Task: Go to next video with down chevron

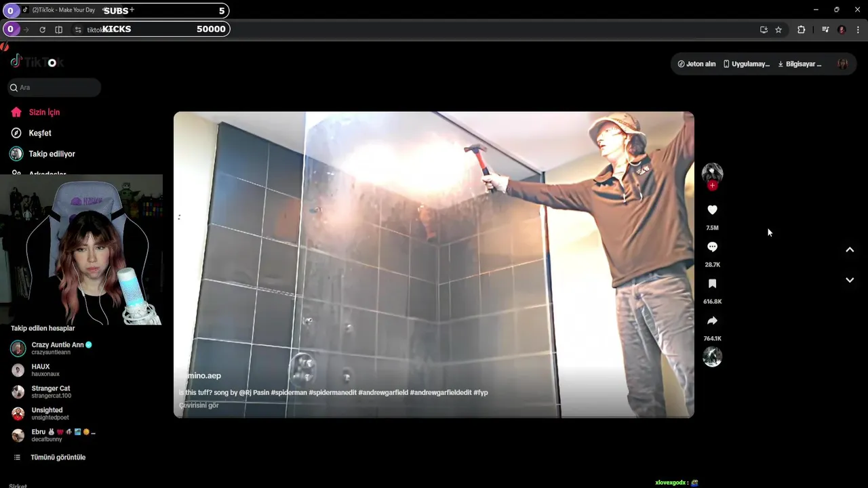Action: point(850,279)
